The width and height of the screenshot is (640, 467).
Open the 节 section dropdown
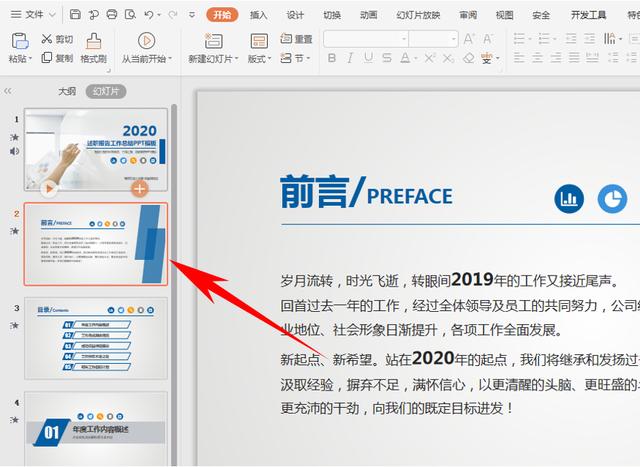click(x=308, y=58)
